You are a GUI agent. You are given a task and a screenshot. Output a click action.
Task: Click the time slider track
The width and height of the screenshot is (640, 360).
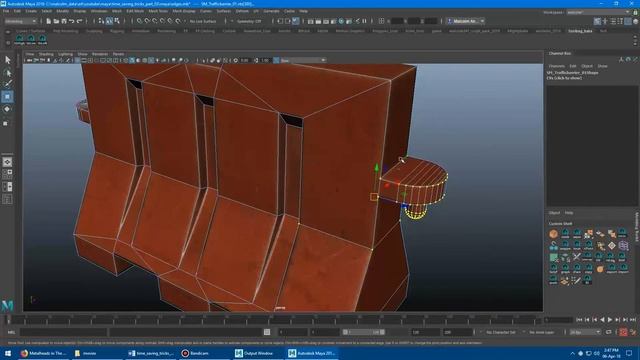[274, 320]
